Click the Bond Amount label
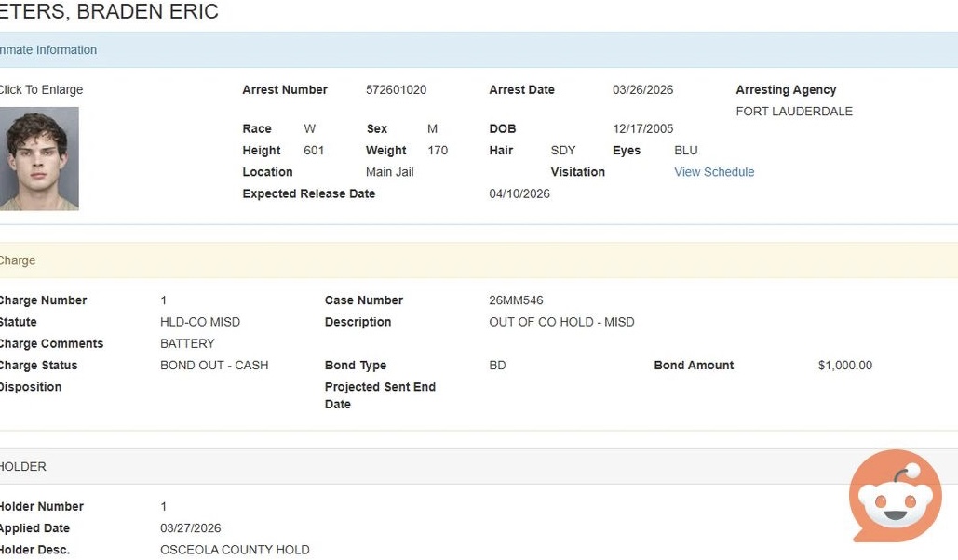 click(x=694, y=366)
